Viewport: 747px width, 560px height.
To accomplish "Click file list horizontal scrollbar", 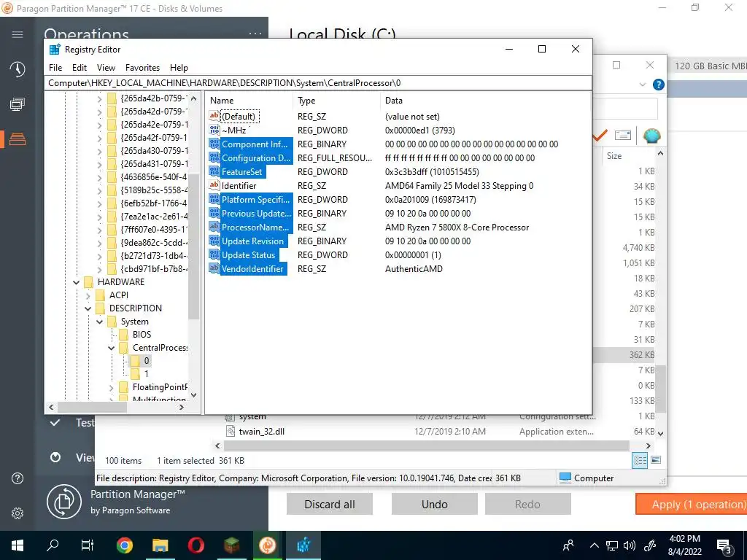I will pyautogui.click(x=426, y=446).
